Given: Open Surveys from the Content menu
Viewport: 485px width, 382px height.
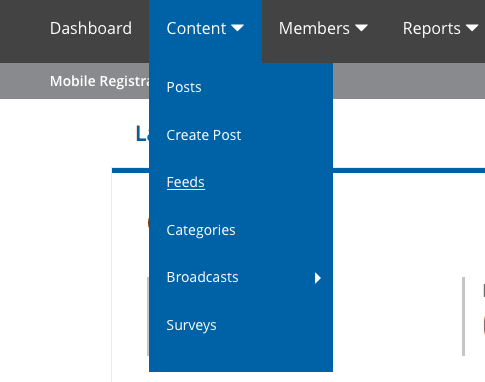Looking at the screenshot, I should point(191,325).
